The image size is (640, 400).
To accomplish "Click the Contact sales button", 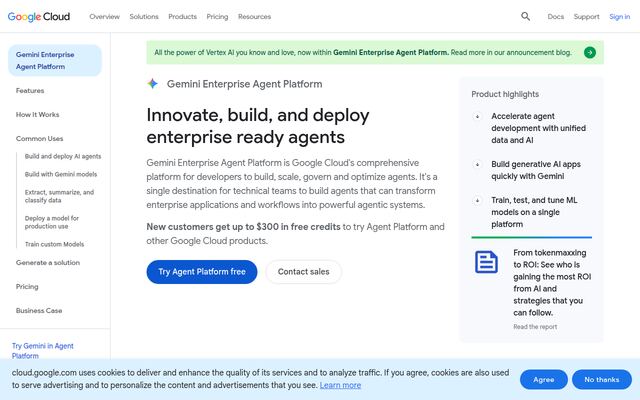I will pyautogui.click(x=303, y=272).
